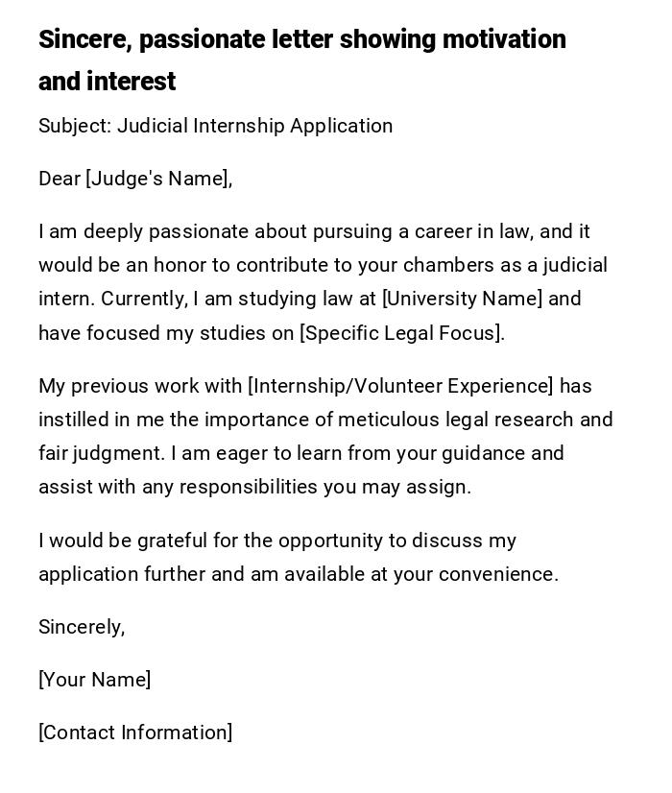Click the words "career in law"
This screenshot has height=793, width=672.
[469, 231]
